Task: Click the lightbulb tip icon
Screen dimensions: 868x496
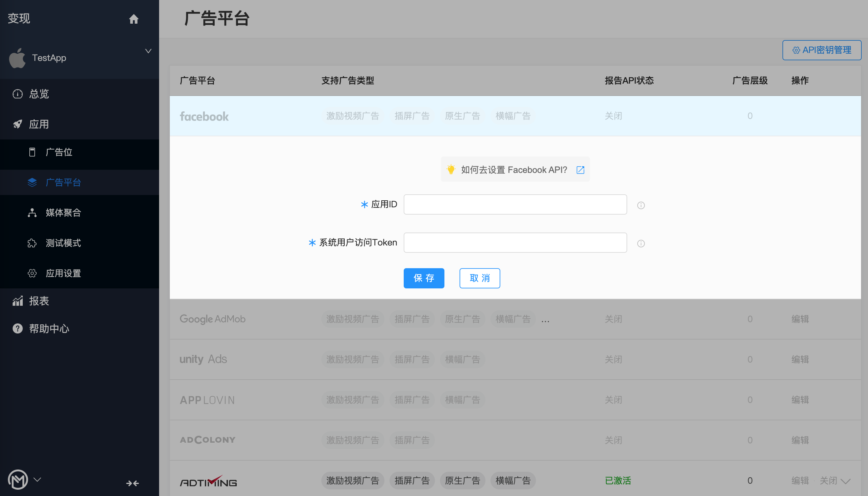Action: (451, 169)
